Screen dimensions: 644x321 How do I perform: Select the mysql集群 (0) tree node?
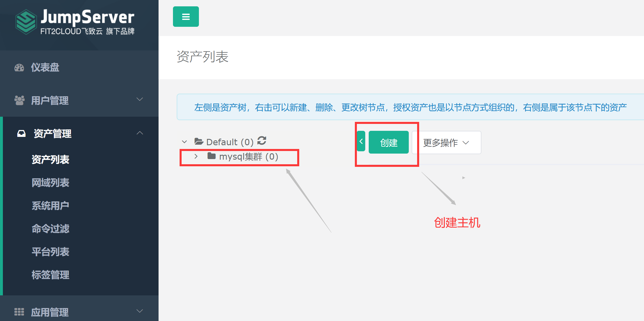pyautogui.click(x=248, y=156)
